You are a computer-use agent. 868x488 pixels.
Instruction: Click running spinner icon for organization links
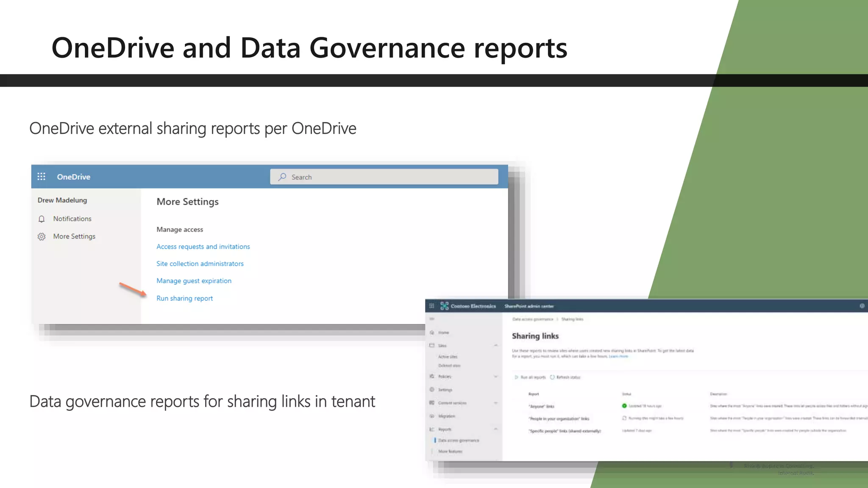(x=624, y=418)
